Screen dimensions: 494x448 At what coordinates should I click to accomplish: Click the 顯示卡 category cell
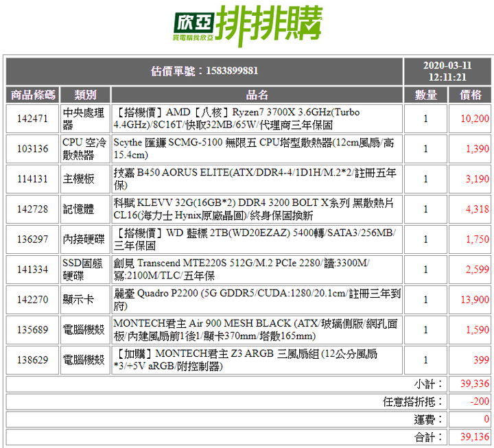click(x=85, y=299)
